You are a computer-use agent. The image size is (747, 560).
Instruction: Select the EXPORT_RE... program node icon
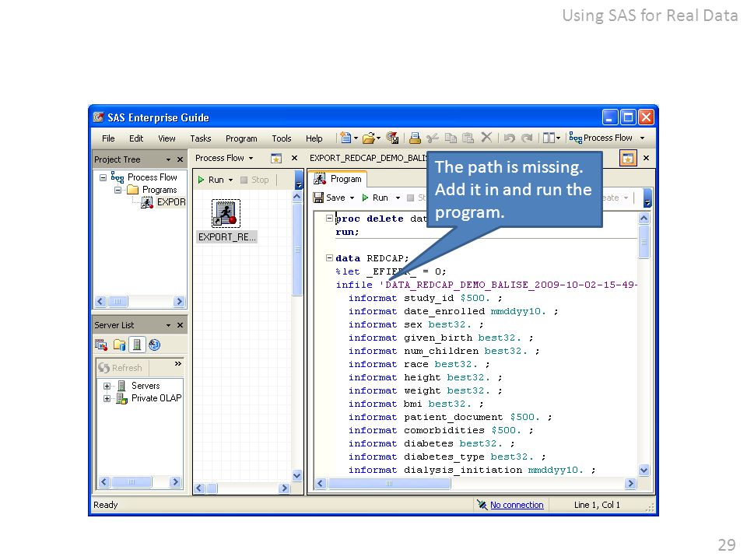tap(226, 213)
